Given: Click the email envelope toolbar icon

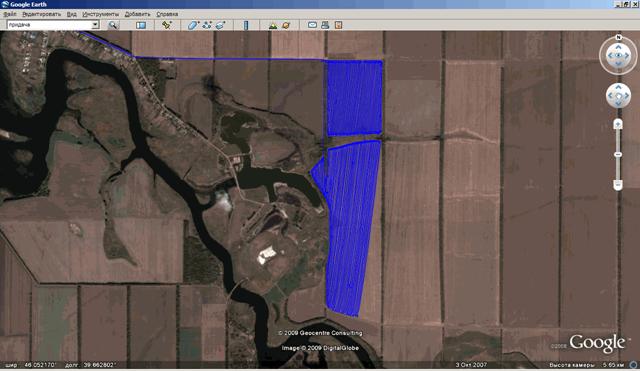Looking at the screenshot, I should point(312,25).
